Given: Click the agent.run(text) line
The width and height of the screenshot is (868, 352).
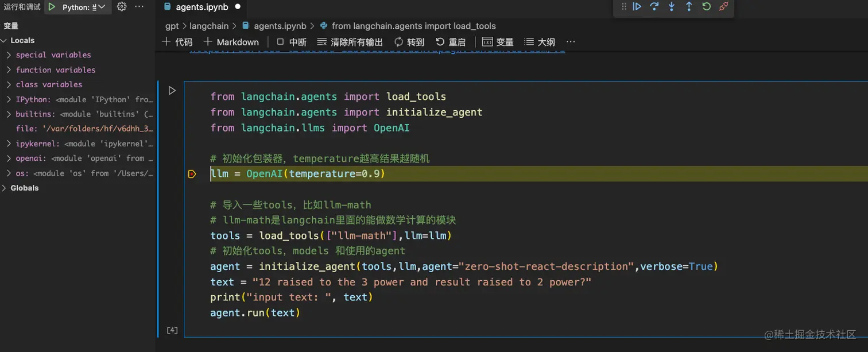Looking at the screenshot, I should pyautogui.click(x=255, y=313).
